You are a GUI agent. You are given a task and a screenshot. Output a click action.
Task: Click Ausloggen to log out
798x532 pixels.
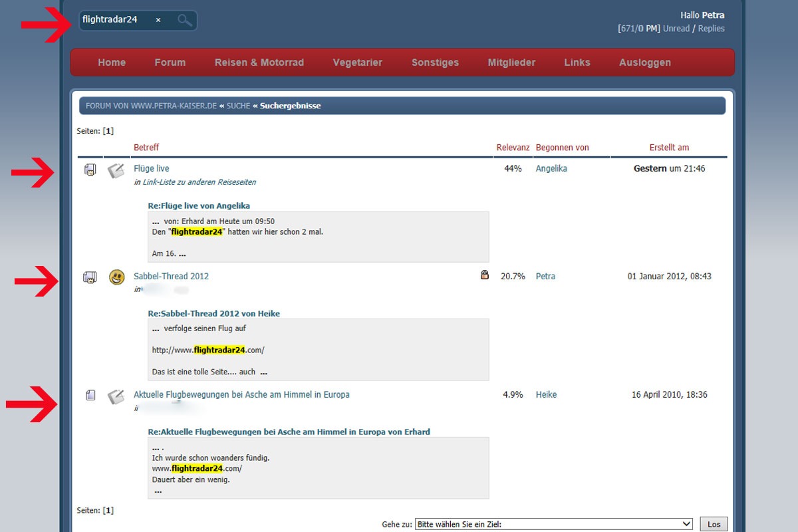point(644,63)
